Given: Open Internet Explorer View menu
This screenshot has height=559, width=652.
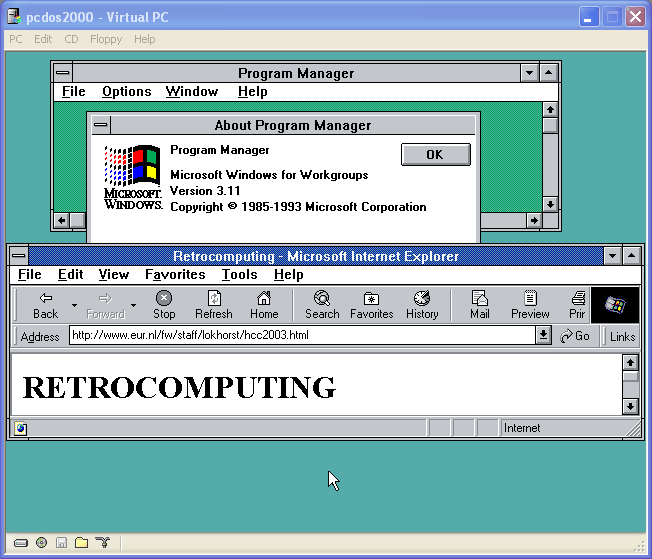Looking at the screenshot, I should tap(114, 275).
